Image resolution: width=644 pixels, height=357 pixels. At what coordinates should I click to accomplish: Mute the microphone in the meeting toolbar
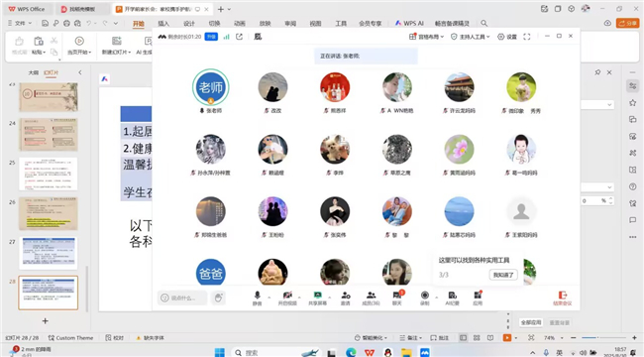pos(258,297)
